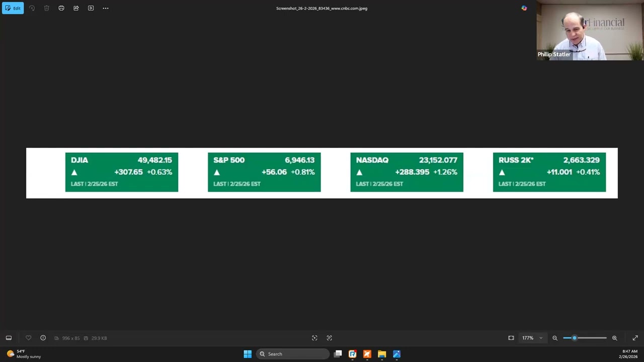Toggle the filmstrip view icon
The height and width of the screenshot is (362, 644).
click(x=9, y=338)
